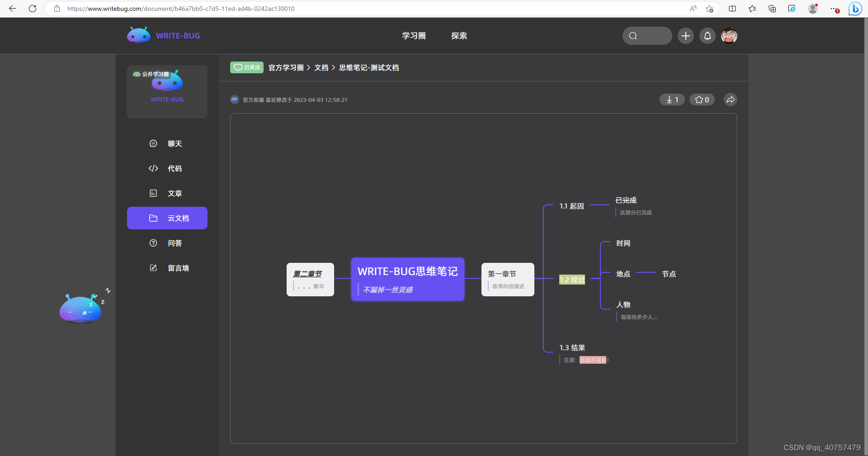Go back to the previous page

click(13, 9)
